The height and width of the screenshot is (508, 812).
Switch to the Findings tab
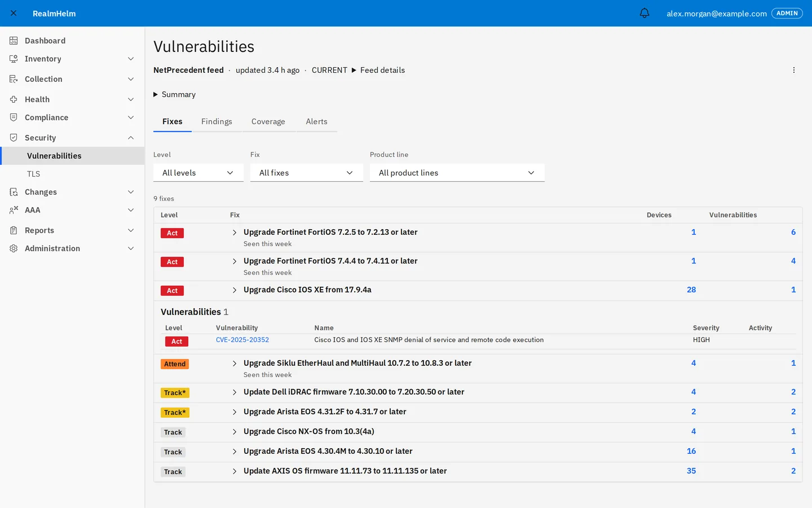(x=217, y=121)
